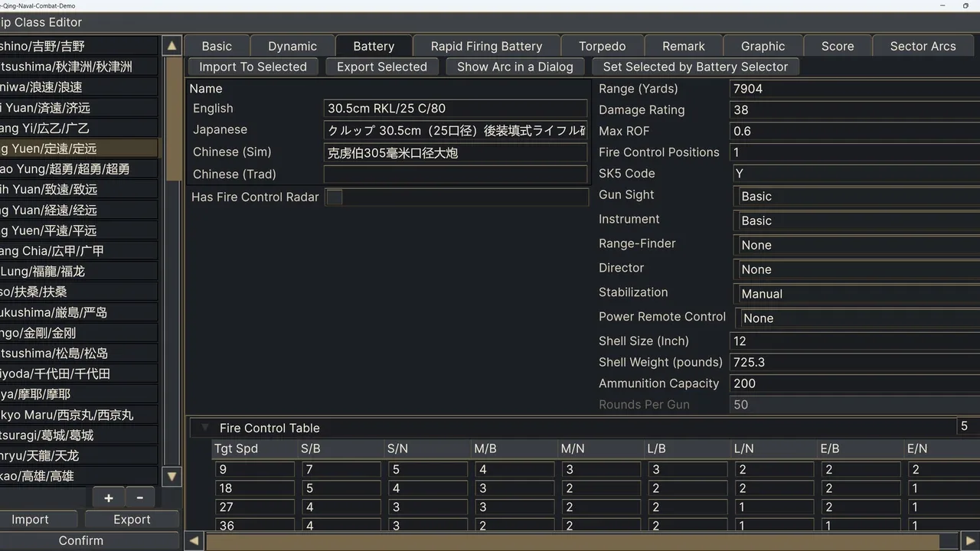Collapse the Fire Control Table section
The width and height of the screenshot is (980, 551).
coord(205,428)
